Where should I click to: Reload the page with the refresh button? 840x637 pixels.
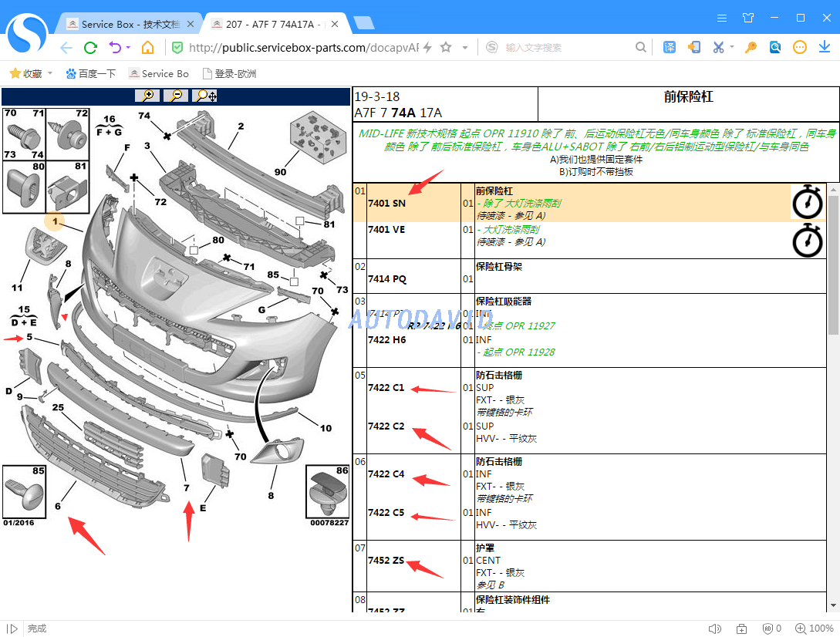90,48
